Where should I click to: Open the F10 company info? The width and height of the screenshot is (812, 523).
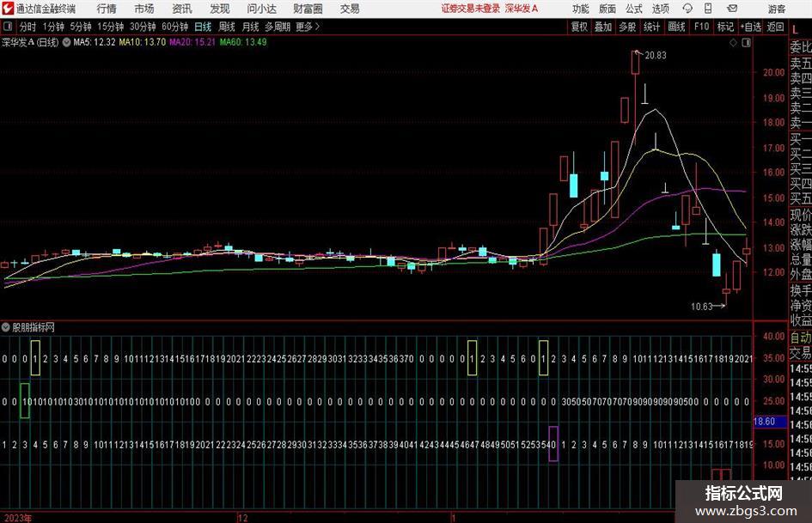[x=702, y=27]
